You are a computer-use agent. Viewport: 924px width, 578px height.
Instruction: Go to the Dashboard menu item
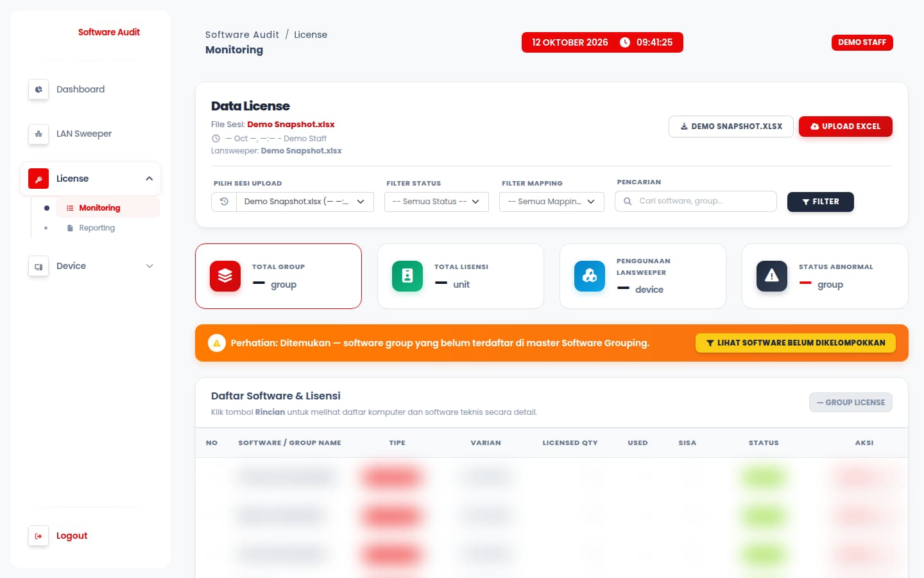90,89
